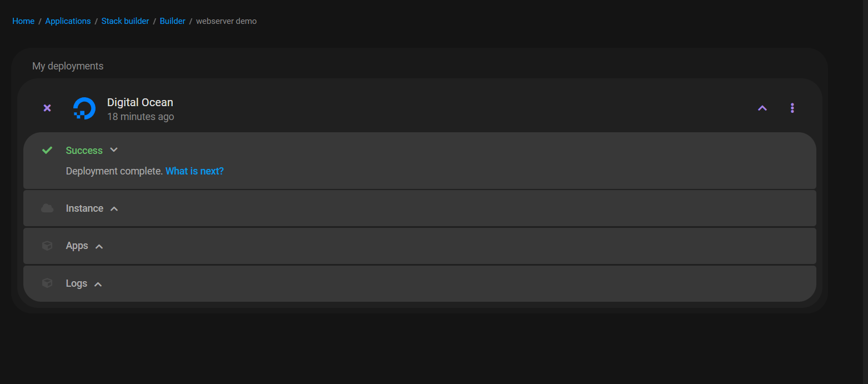This screenshot has height=384, width=868.
Task: Click the Digital Ocean logo icon
Action: 84,108
